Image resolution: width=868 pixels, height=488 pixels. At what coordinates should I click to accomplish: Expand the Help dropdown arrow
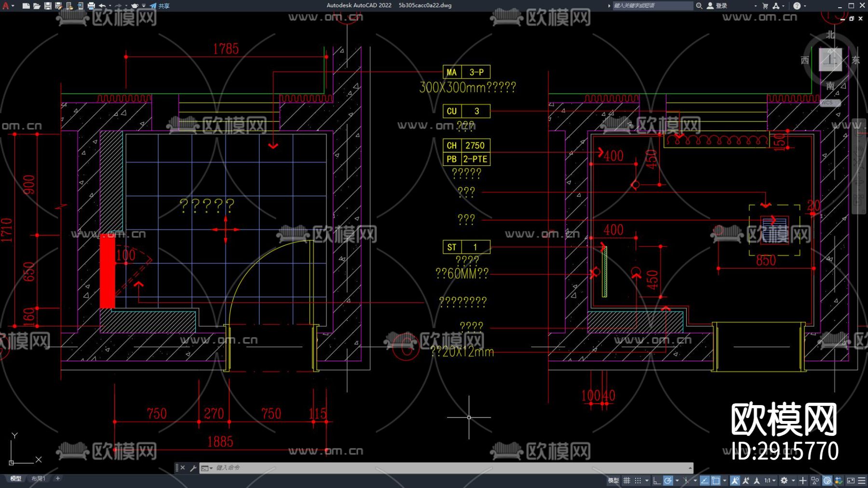coord(805,6)
